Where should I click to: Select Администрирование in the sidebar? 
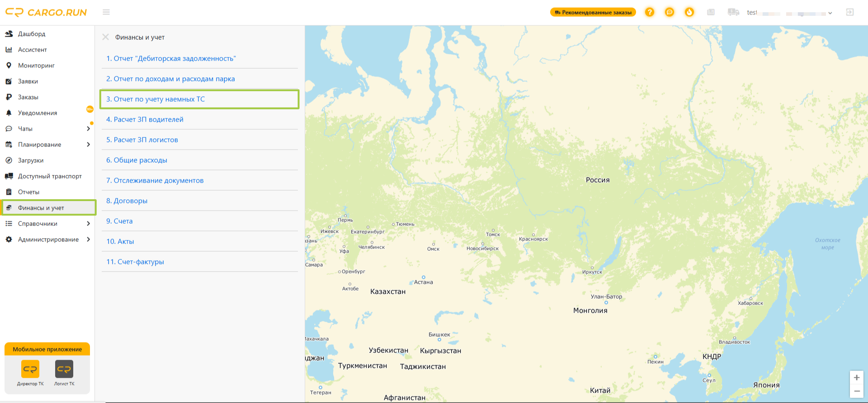[47, 239]
